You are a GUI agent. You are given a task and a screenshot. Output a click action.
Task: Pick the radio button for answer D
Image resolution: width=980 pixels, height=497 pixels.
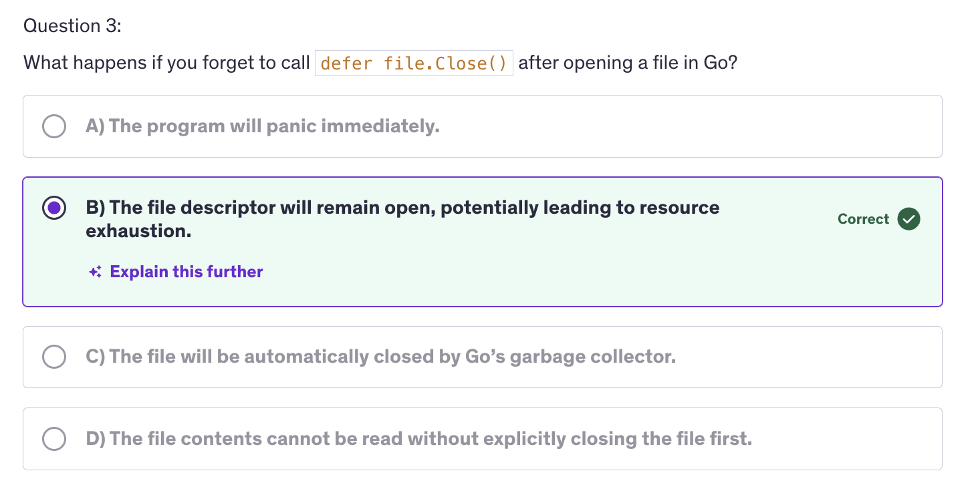click(54, 439)
